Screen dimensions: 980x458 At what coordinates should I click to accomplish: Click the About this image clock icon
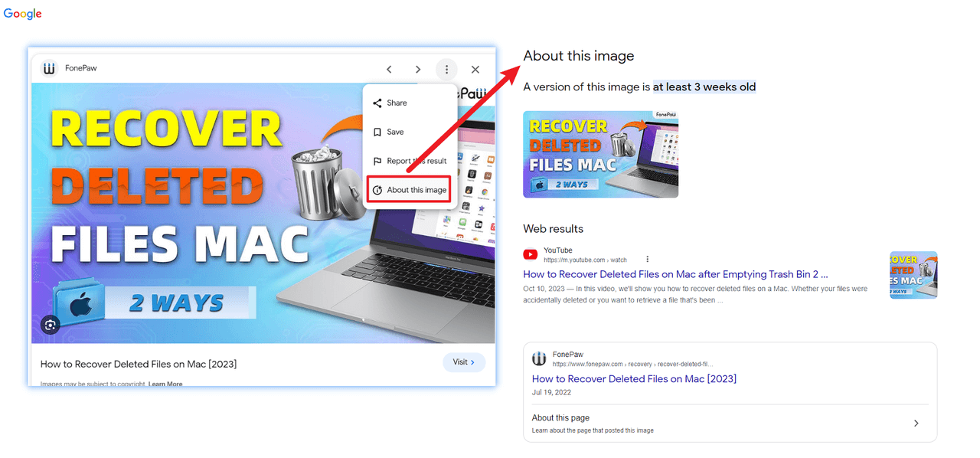click(377, 190)
